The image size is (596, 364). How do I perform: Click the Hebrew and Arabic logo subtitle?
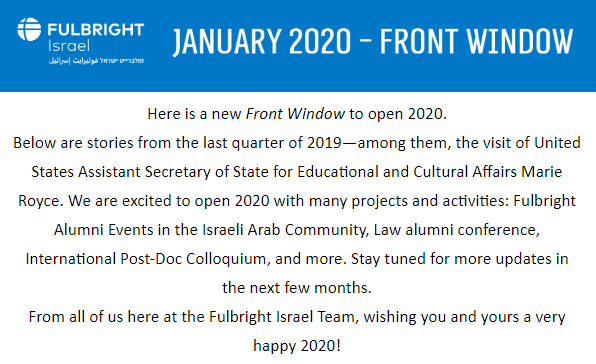pos(96,60)
